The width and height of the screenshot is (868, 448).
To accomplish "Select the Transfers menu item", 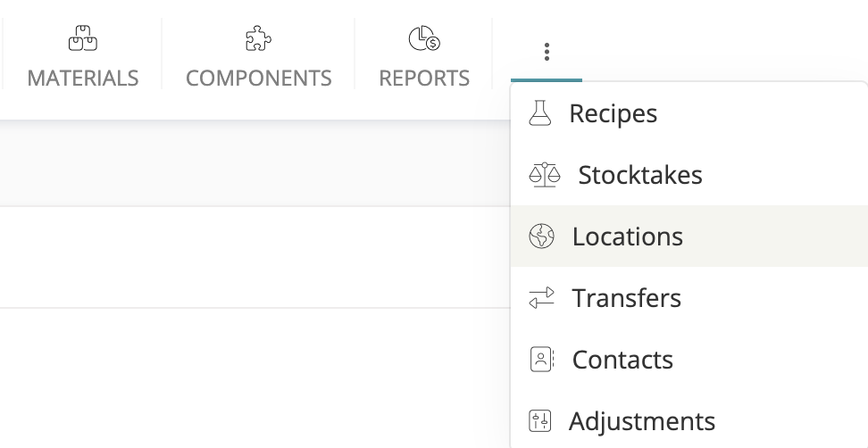I will pyautogui.click(x=627, y=298).
